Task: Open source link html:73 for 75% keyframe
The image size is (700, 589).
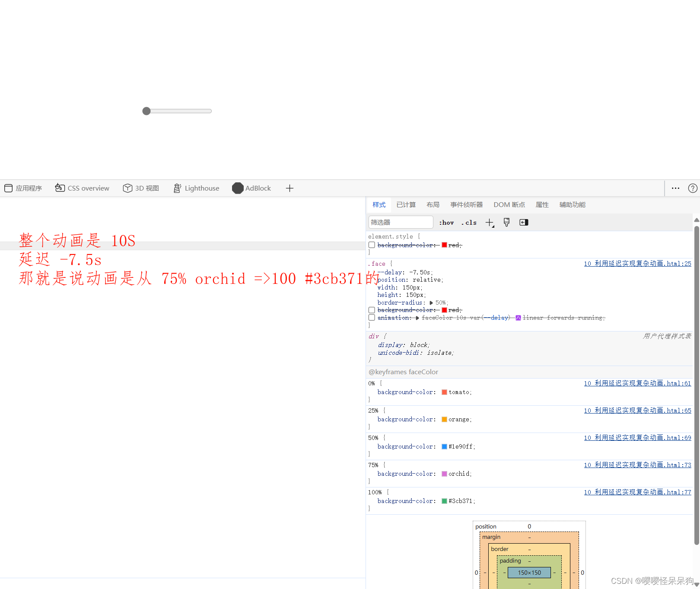Action: tap(637, 465)
